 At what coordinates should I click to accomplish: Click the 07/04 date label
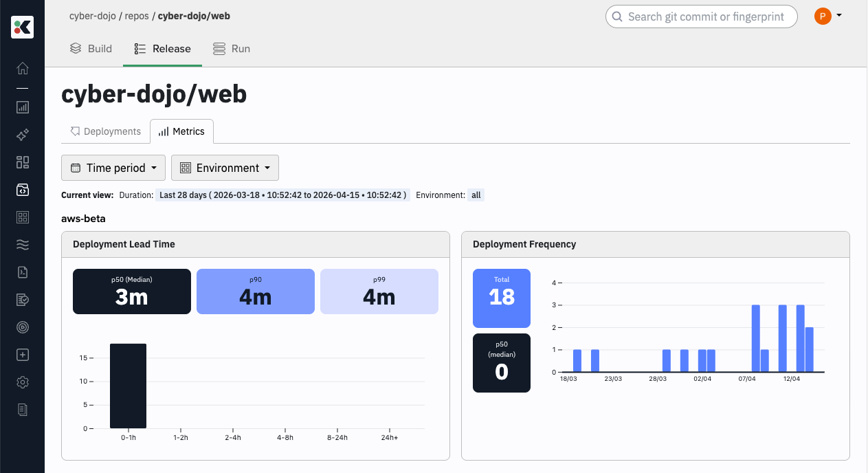click(747, 379)
